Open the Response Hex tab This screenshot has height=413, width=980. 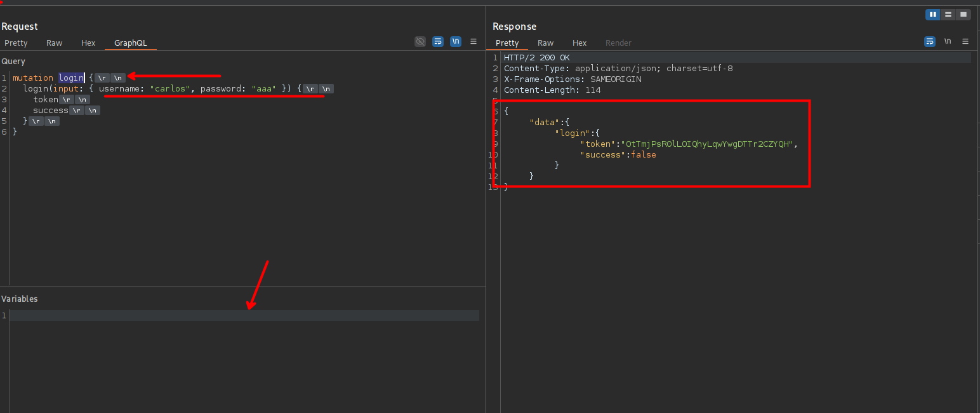[579, 43]
